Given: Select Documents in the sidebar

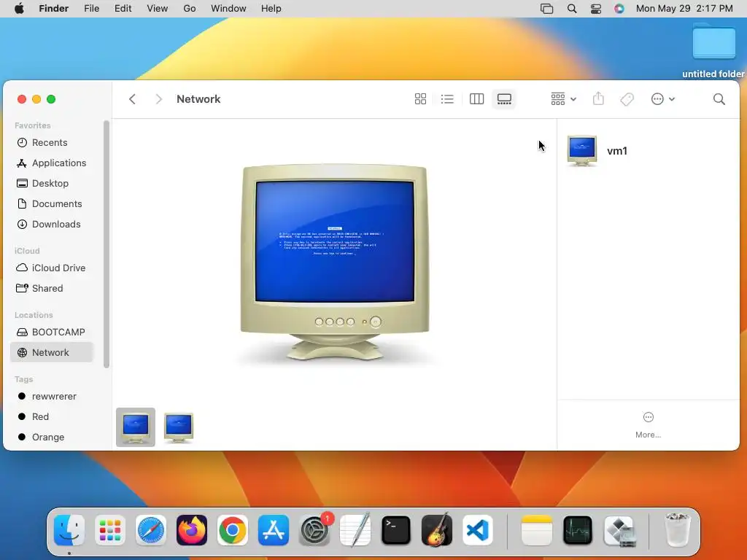Looking at the screenshot, I should (52, 204).
